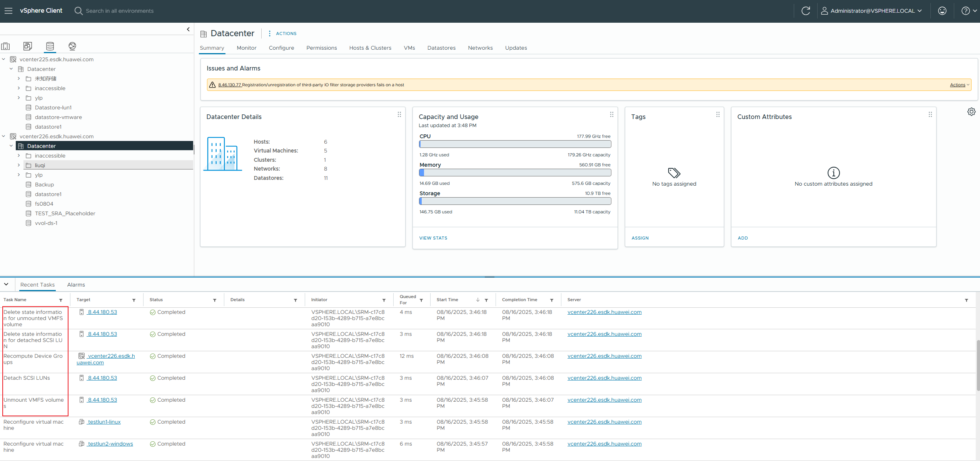Open the Updates tab
The height and width of the screenshot is (461, 980).
click(x=516, y=48)
